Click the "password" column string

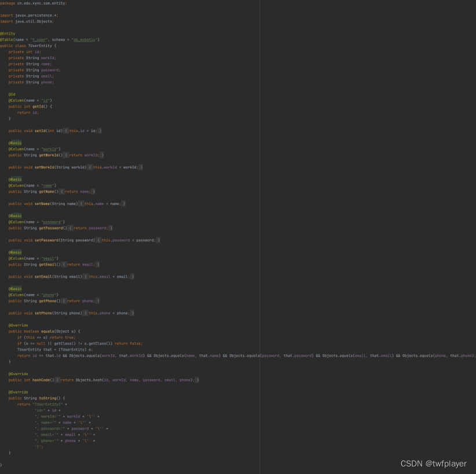click(52, 222)
